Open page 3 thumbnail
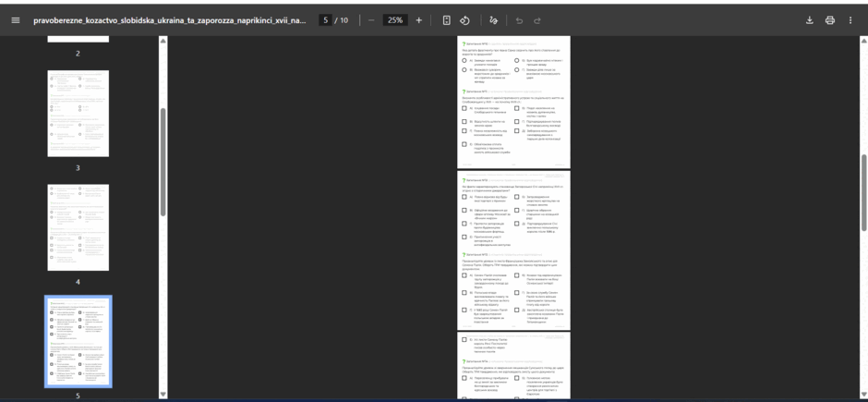The height and width of the screenshot is (402, 868). click(x=78, y=114)
